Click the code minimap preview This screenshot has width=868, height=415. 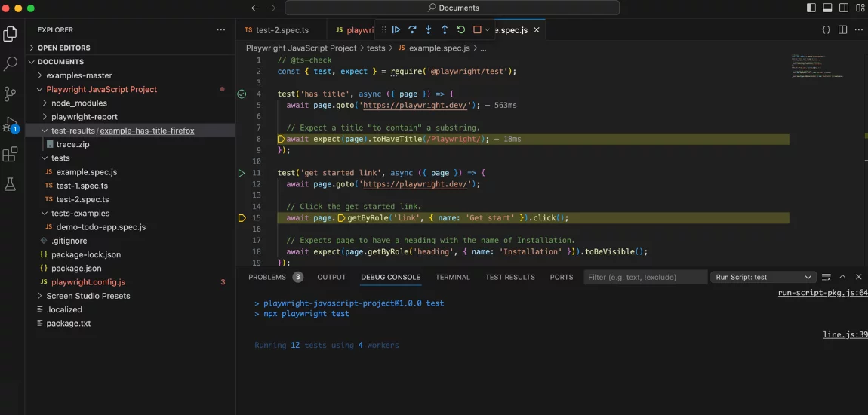click(817, 66)
